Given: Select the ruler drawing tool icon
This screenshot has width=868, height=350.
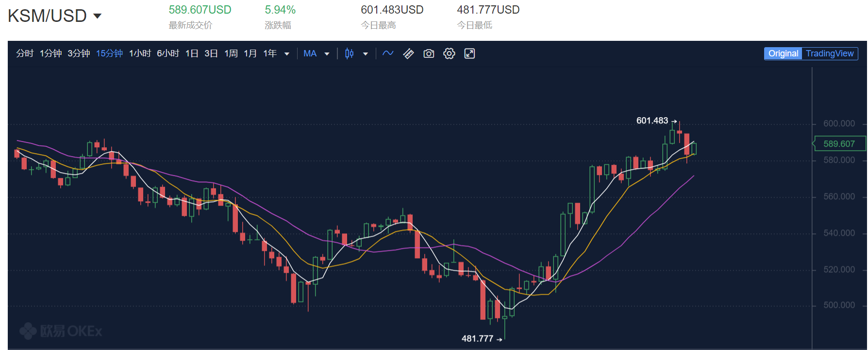Looking at the screenshot, I should coord(408,53).
